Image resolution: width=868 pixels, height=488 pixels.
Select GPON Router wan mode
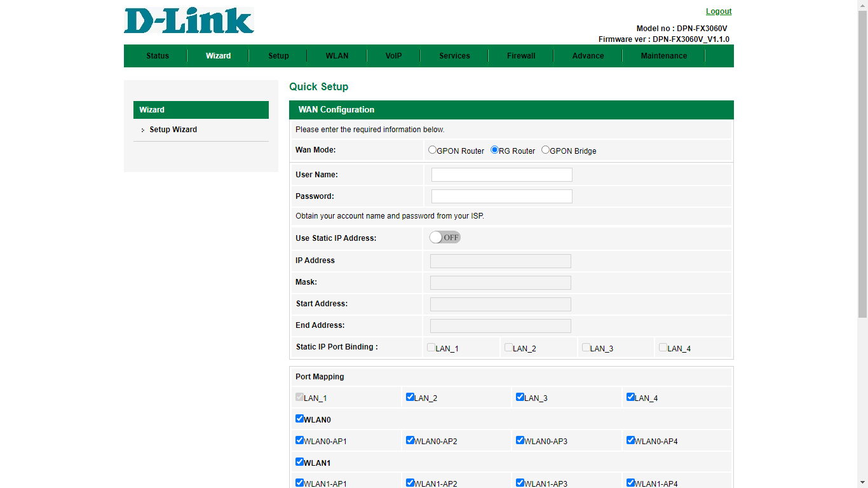[432, 150]
